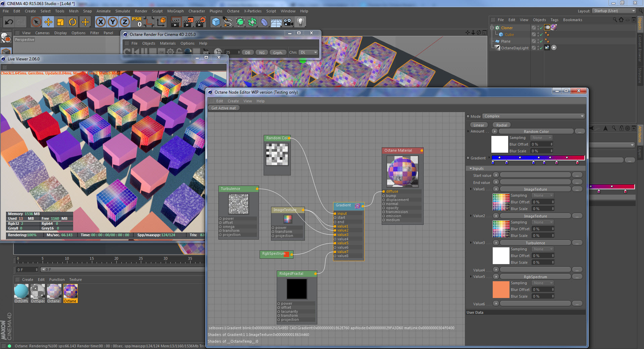Screen dimensions: 644x349
Task: Click the Octane lock resolution icon
Action: [x=179, y=52]
